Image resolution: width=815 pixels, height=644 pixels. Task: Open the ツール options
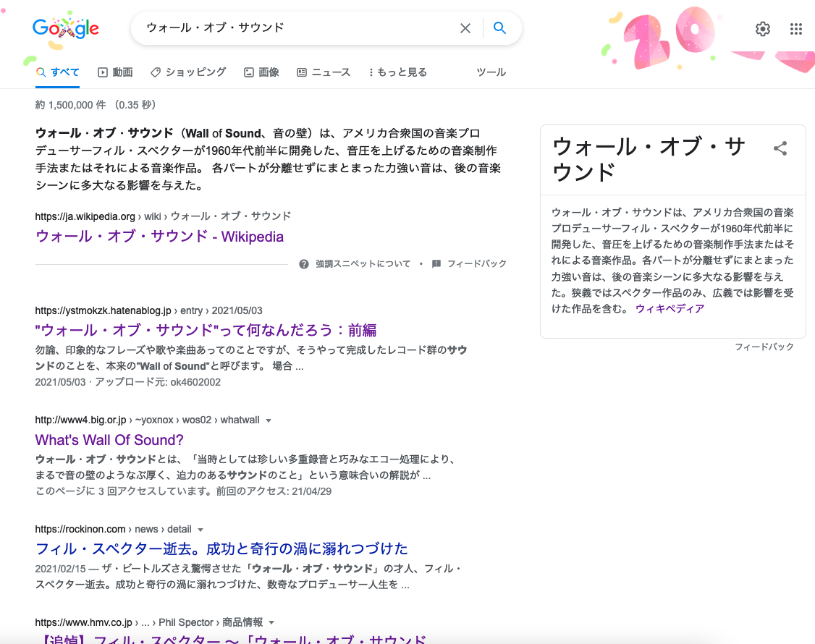491,72
